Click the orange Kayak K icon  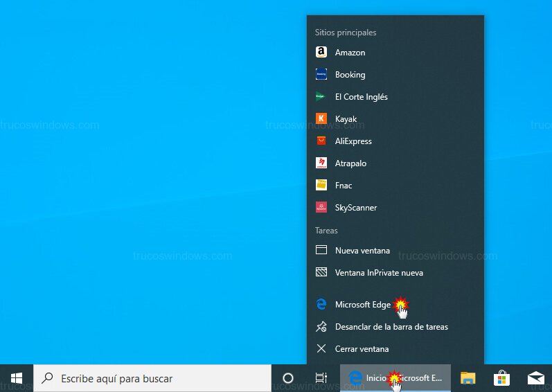[321, 118]
